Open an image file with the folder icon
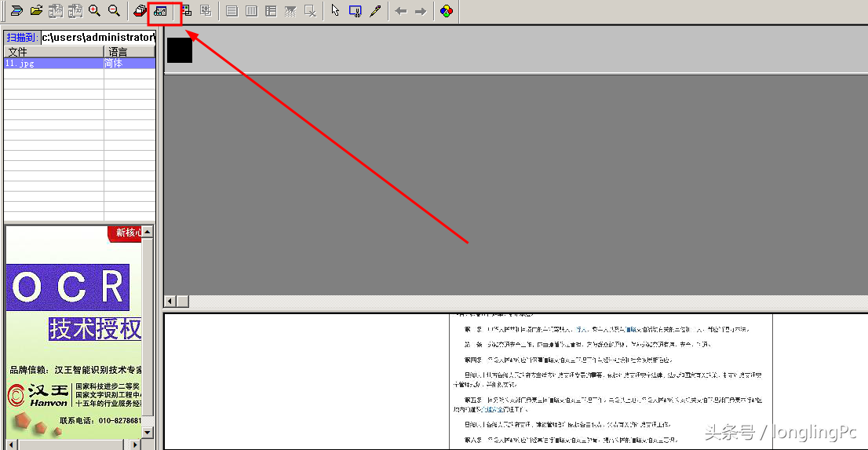868x450 pixels. click(x=37, y=10)
